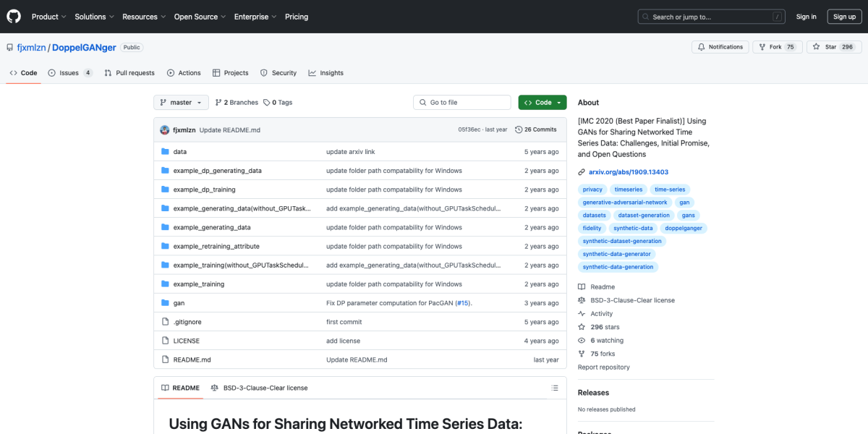This screenshot has width=868, height=434.
Task: Expand the green Code dropdown
Action: tap(542, 103)
